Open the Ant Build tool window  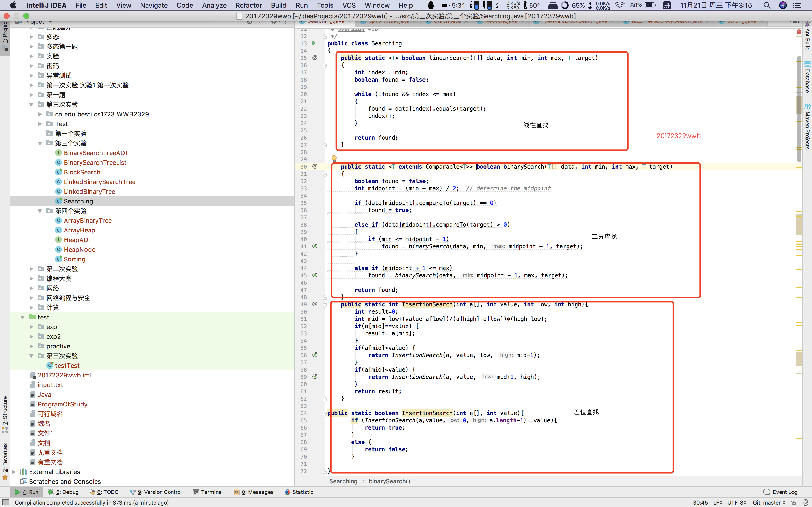807,36
